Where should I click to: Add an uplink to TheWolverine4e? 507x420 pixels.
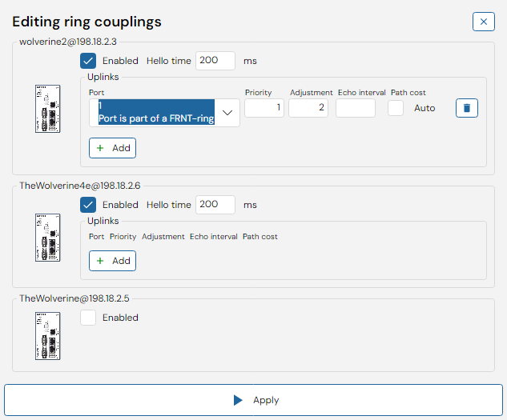[112, 261]
